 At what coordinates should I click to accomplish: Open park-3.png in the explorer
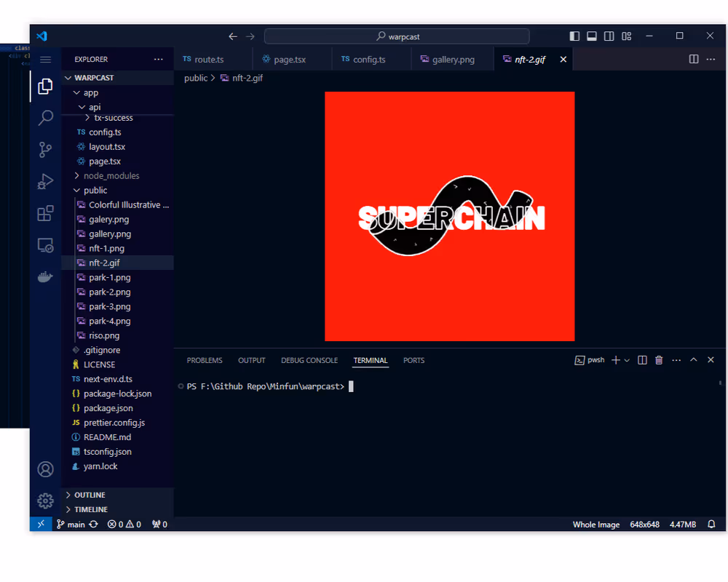[110, 306]
